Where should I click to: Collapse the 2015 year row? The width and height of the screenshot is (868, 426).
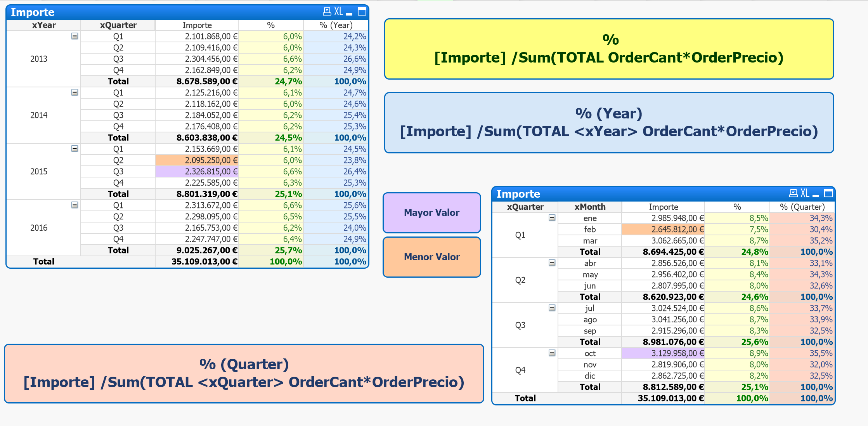(75, 149)
